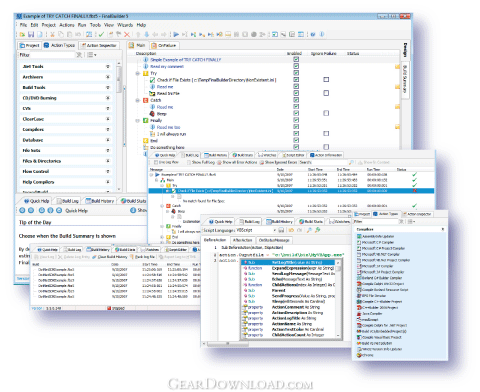Click the magnifier find icon in script editor
Viewport: 480px width, 392px height.
coord(310,230)
